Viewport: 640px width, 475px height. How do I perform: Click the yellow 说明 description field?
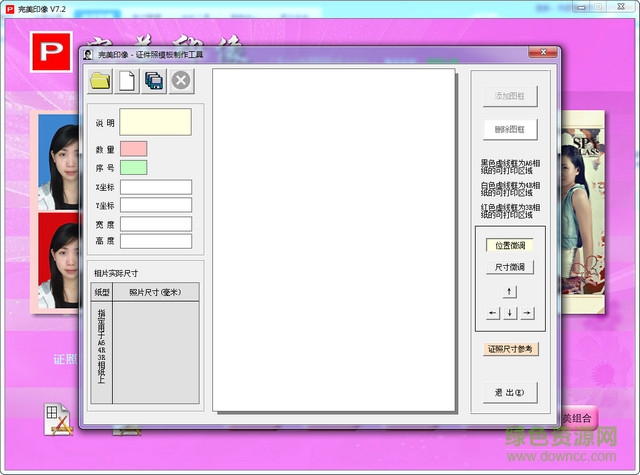click(156, 122)
